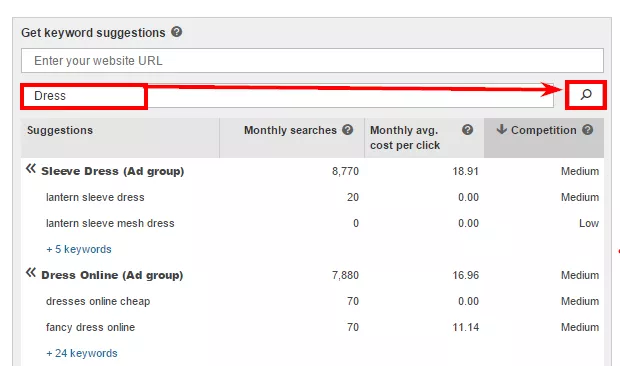This screenshot has width=620, height=366.
Task: Click the 20 searches for lantern sleeve dress
Action: tap(353, 197)
